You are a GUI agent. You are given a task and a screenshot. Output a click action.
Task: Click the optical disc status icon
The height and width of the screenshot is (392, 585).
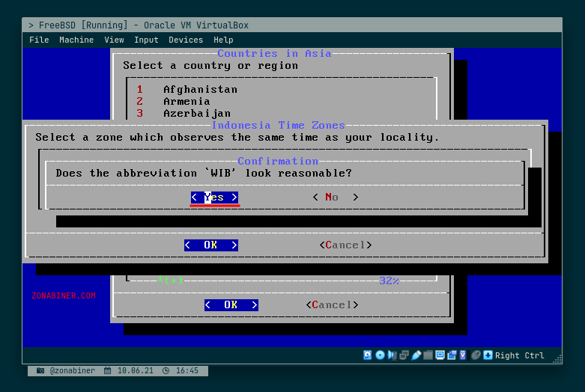click(x=381, y=355)
